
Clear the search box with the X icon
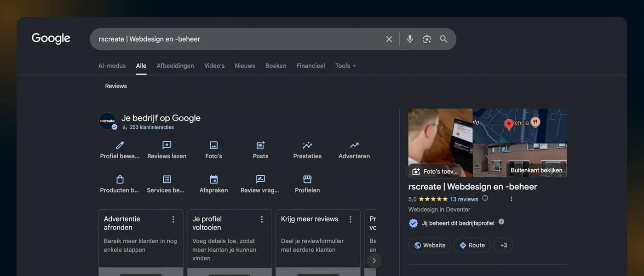pyautogui.click(x=389, y=39)
